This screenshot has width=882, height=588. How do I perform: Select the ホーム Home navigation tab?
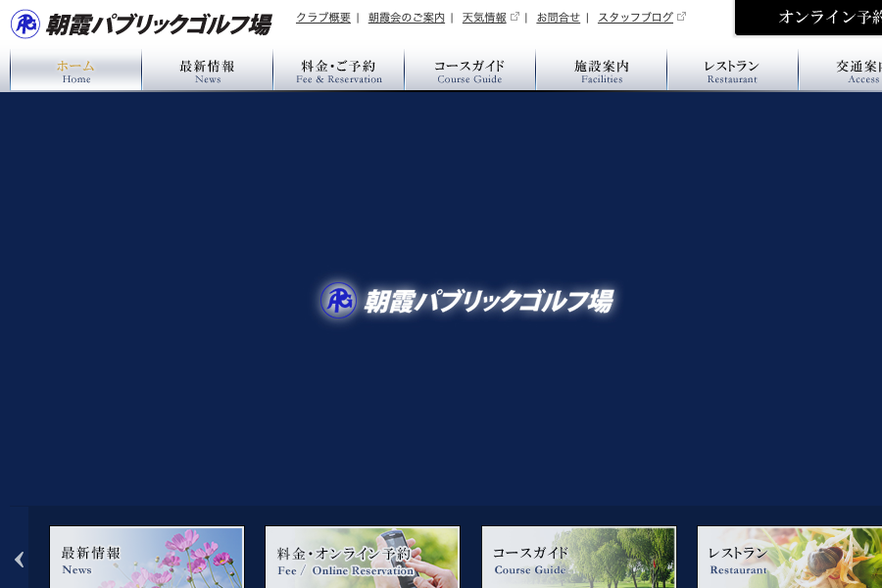[x=75, y=70]
